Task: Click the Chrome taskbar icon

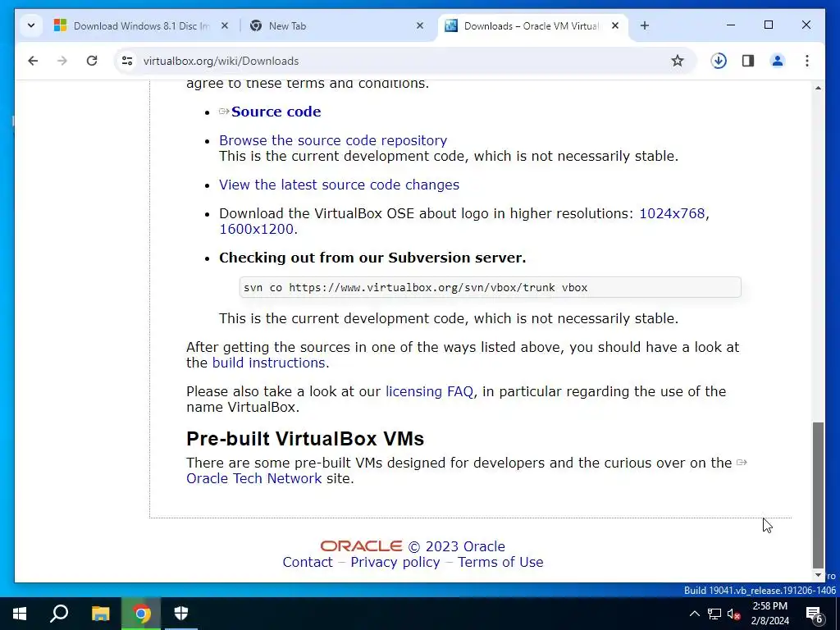Action: coord(141,614)
